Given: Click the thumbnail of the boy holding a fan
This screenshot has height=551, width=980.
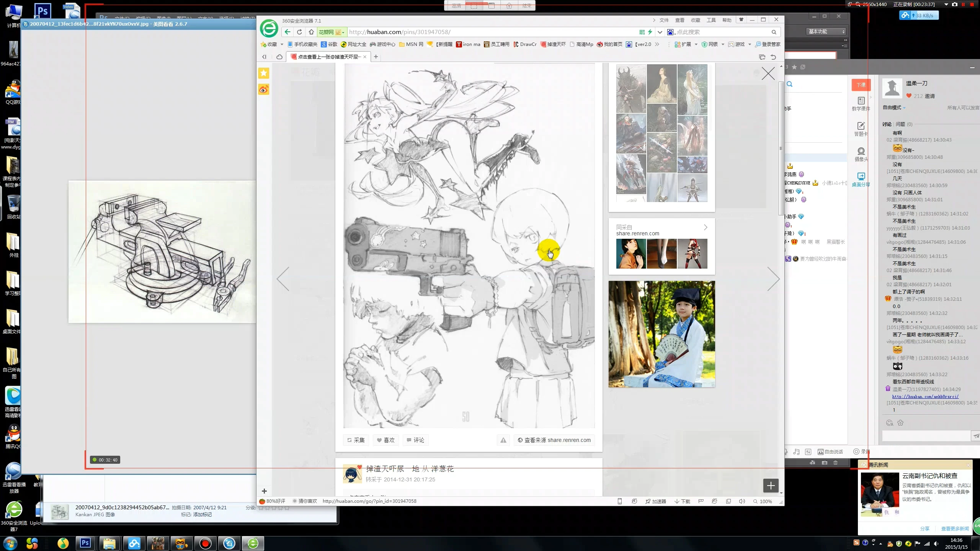Looking at the screenshot, I should click(661, 334).
